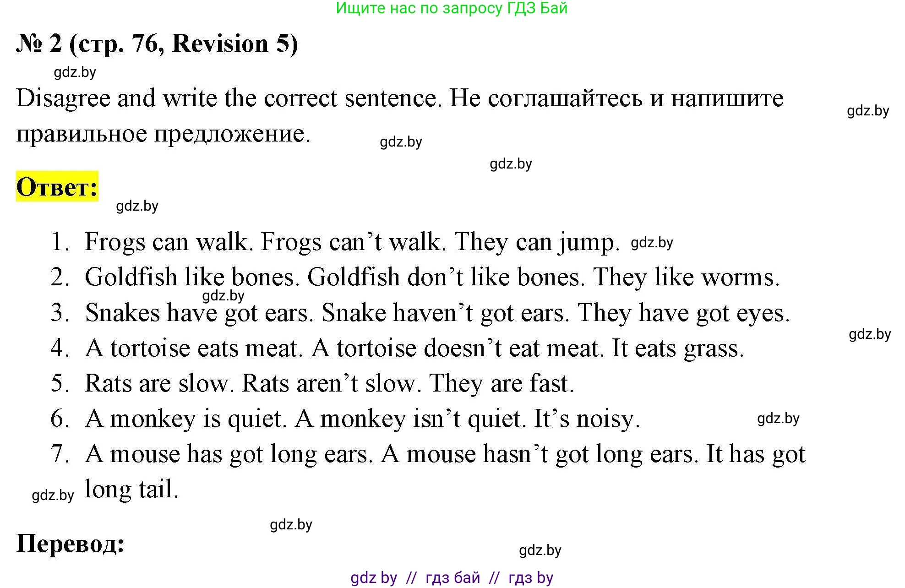The height and width of the screenshot is (588, 905).
Task: Click gdz.by watermark after "They can jump."
Action: [x=652, y=243]
